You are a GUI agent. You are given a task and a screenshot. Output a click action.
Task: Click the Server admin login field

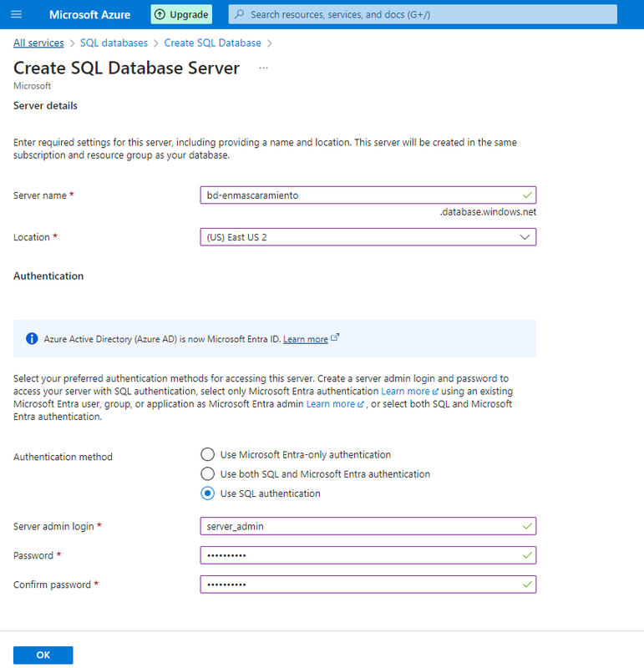pos(368,526)
